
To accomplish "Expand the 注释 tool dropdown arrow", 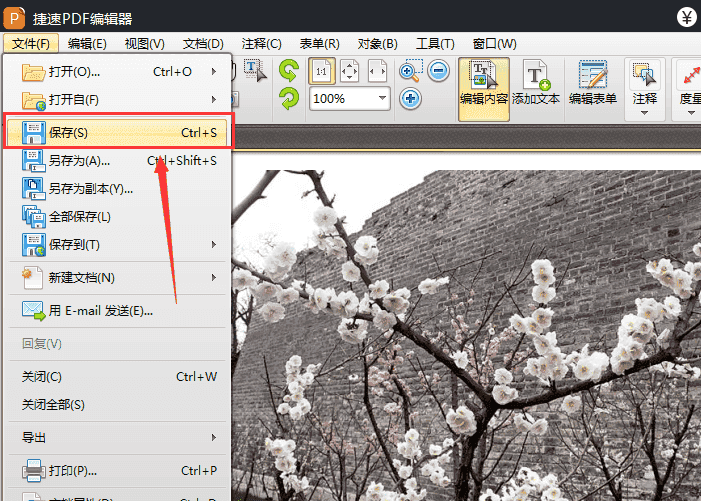I will coord(644,113).
